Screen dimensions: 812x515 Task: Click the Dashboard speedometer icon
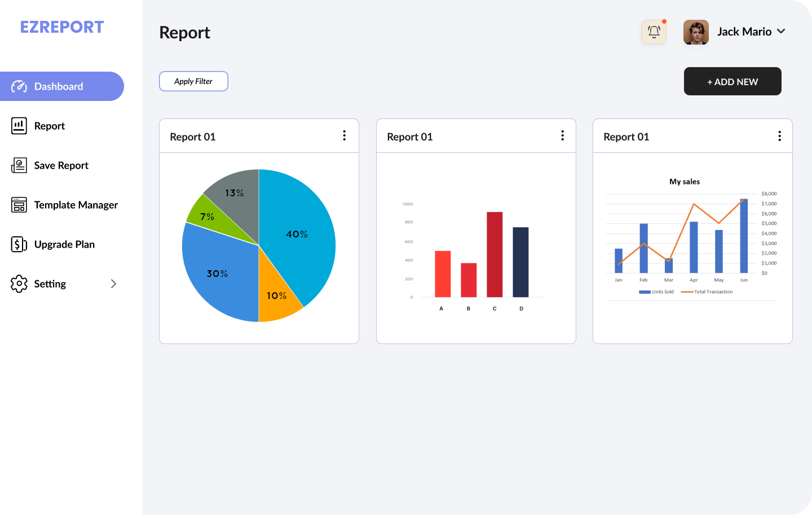pos(19,86)
